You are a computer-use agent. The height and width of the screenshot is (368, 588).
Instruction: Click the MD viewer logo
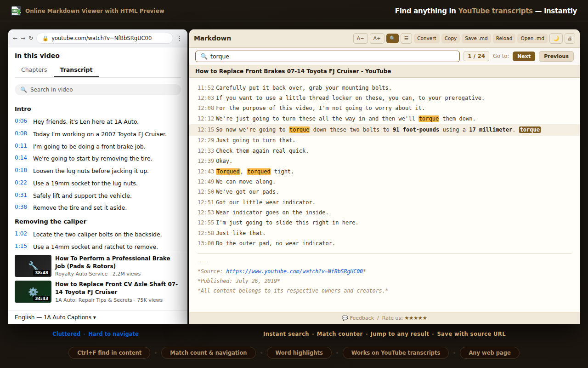[x=16, y=10]
